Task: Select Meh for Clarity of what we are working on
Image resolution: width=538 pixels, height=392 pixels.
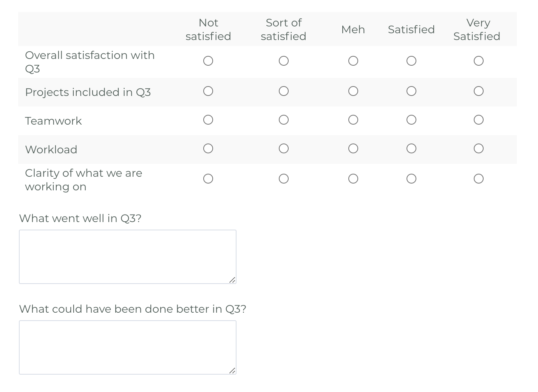Action: (x=353, y=179)
